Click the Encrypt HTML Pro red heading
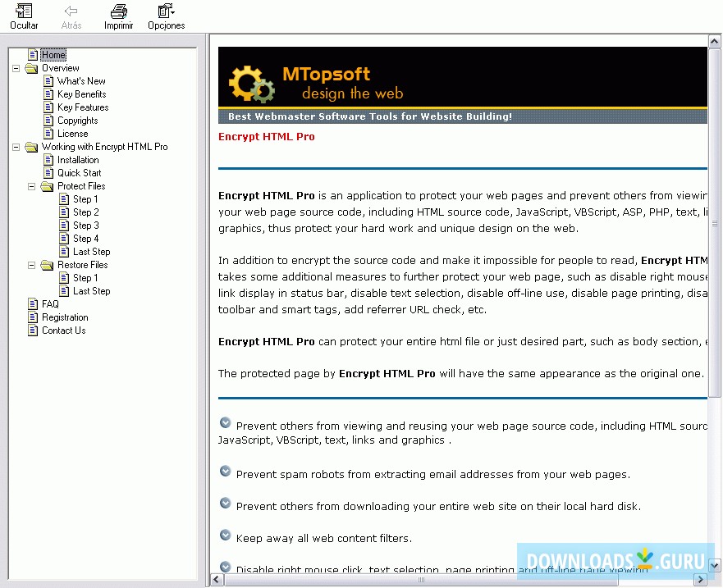723x588 pixels. pos(267,137)
